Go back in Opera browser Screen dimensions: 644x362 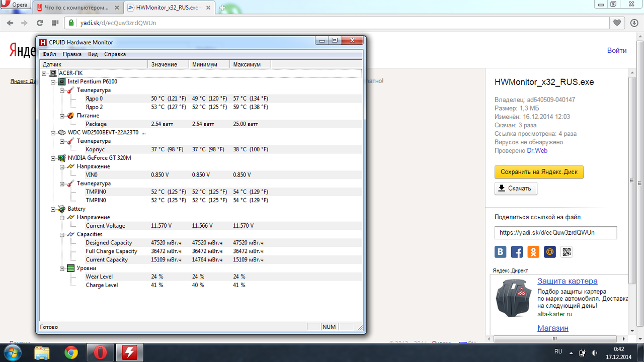(10, 23)
